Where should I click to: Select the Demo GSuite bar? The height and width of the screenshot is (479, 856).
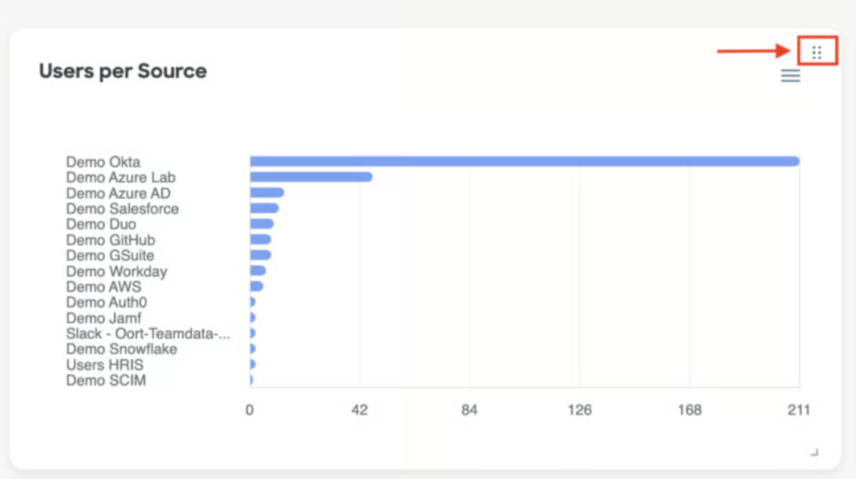(x=260, y=255)
